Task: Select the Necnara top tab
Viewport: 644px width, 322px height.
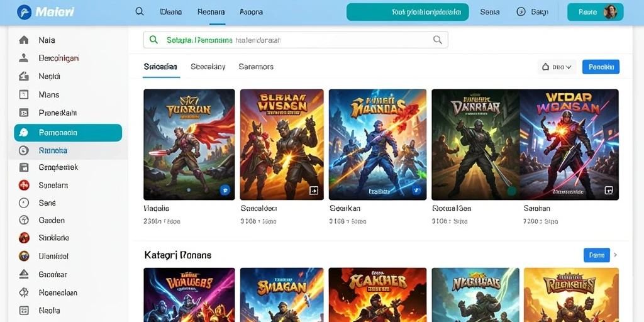Action: coord(211,12)
